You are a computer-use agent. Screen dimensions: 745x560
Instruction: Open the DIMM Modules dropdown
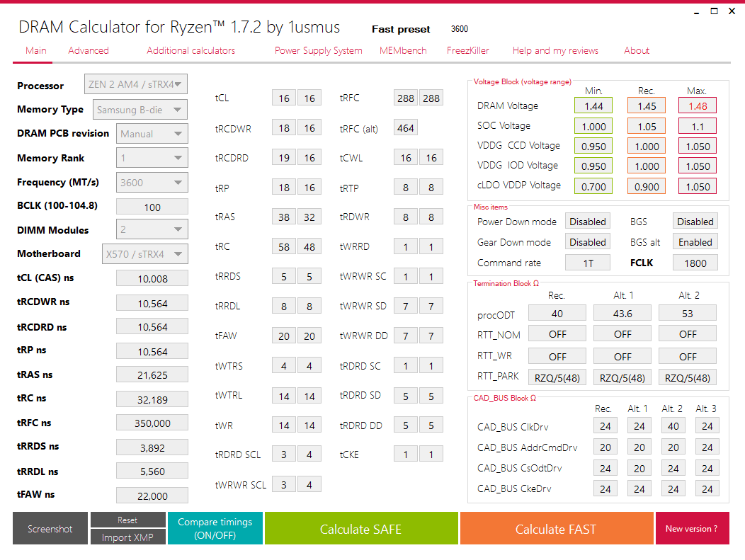pos(152,229)
